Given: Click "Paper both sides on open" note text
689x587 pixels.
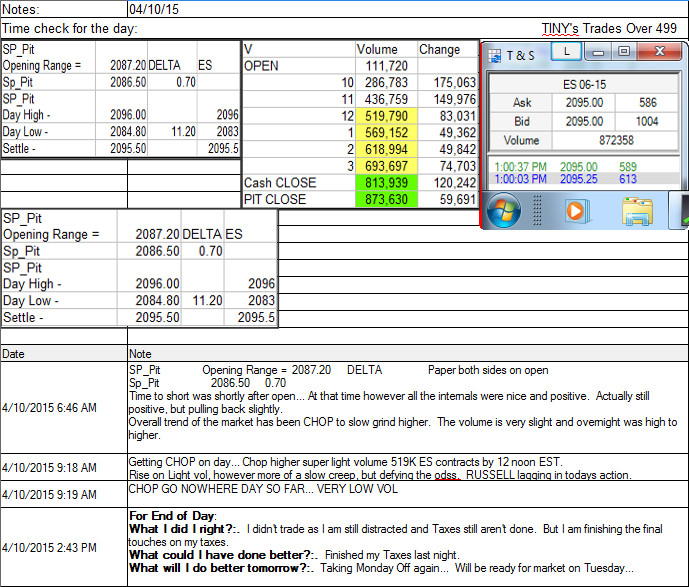Looking at the screenshot, I should [x=488, y=370].
